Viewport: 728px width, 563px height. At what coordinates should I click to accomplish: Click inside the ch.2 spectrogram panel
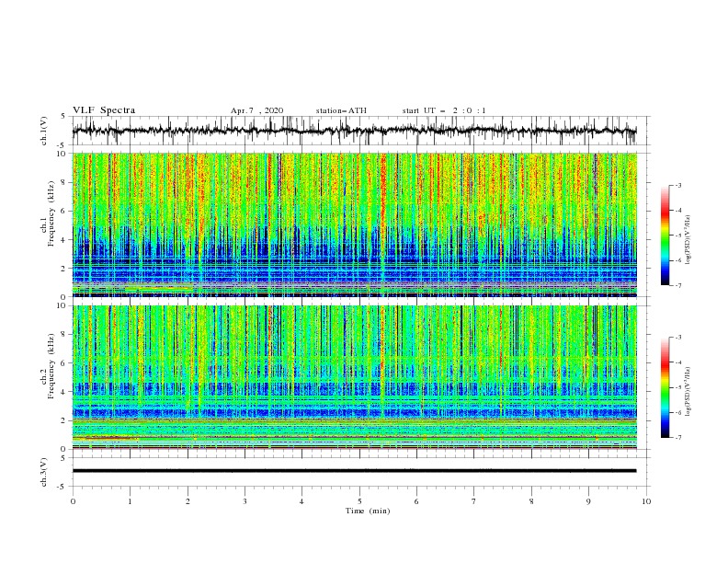(354, 377)
